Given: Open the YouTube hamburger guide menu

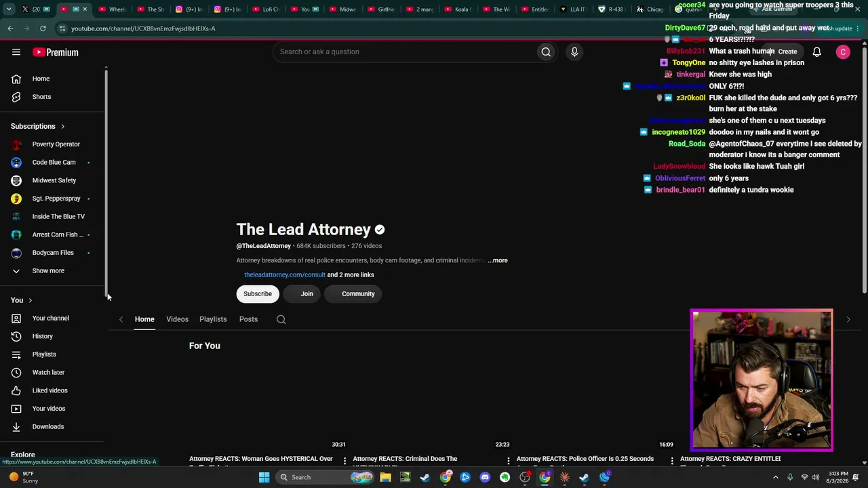Looking at the screenshot, I should point(16,52).
